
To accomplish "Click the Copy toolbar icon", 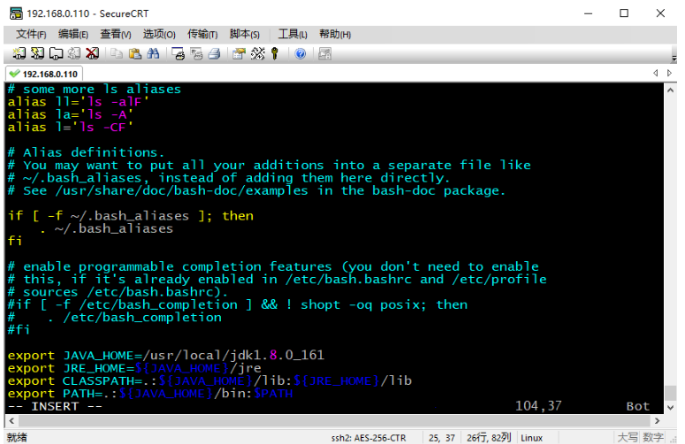I will click(x=116, y=54).
